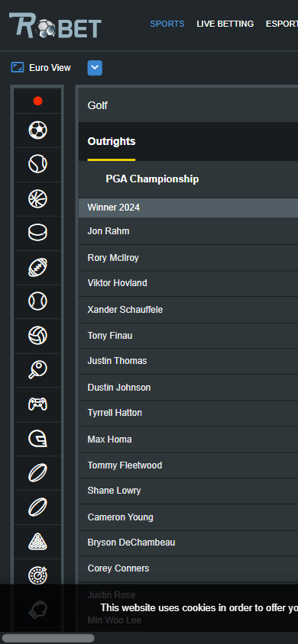Screen dimensions: 298x644
Task: Select the American football icon
Action: 37,267
